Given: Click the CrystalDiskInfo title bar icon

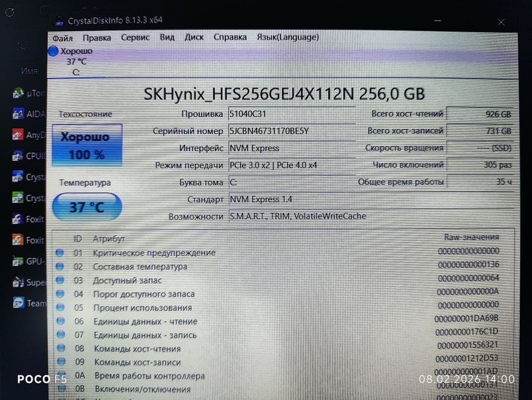Looking at the screenshot, I should [59, 21].
